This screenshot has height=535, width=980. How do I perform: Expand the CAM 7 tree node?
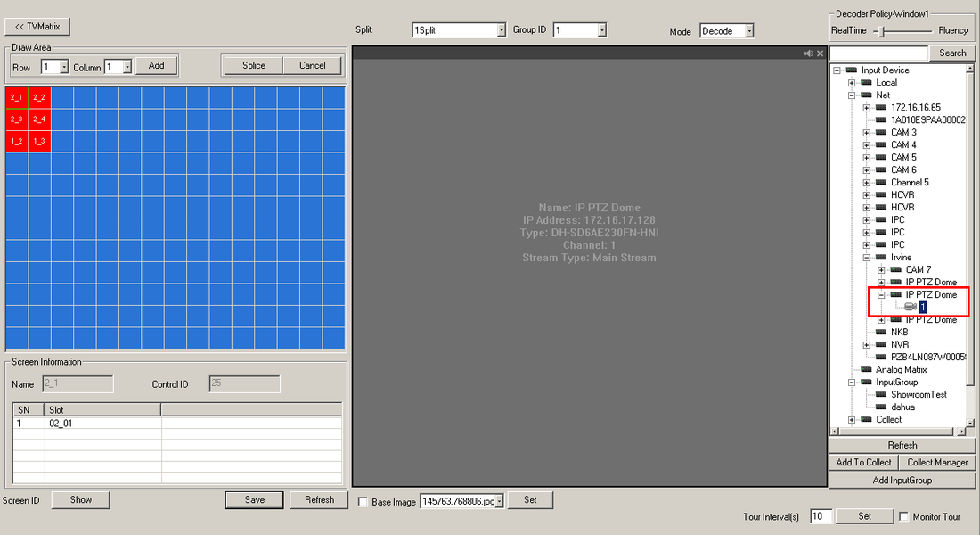[881, 269]
